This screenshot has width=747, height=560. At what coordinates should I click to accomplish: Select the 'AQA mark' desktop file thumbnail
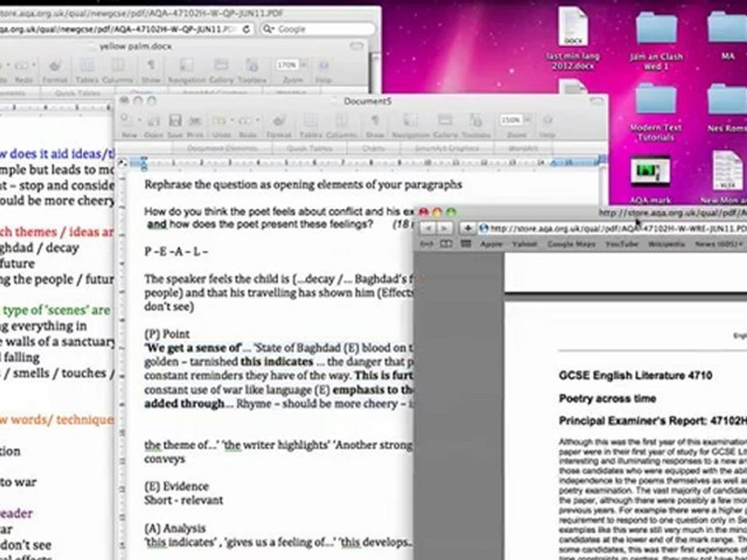650,180
